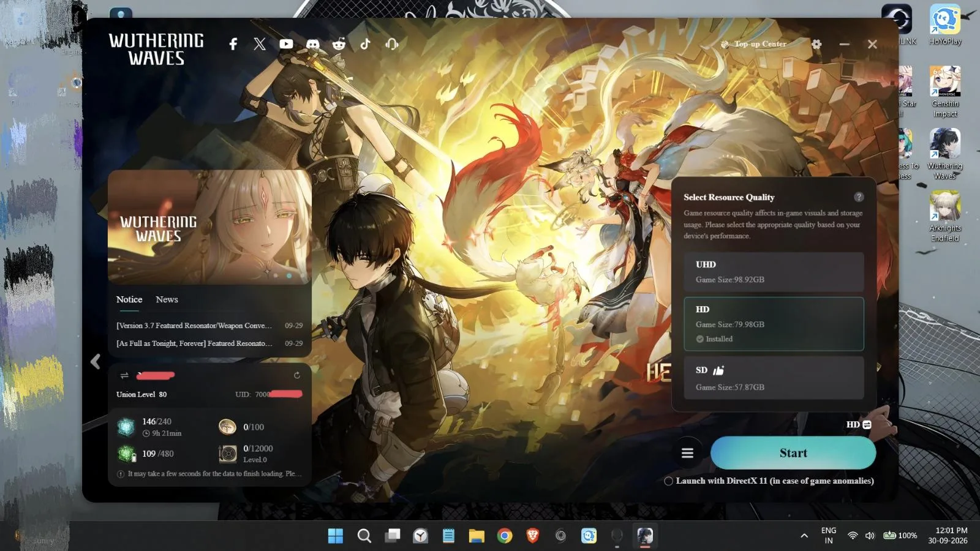Screen dimensions: 980x551
Task: Open the customer support headset icon
Action: click(392, 44)
